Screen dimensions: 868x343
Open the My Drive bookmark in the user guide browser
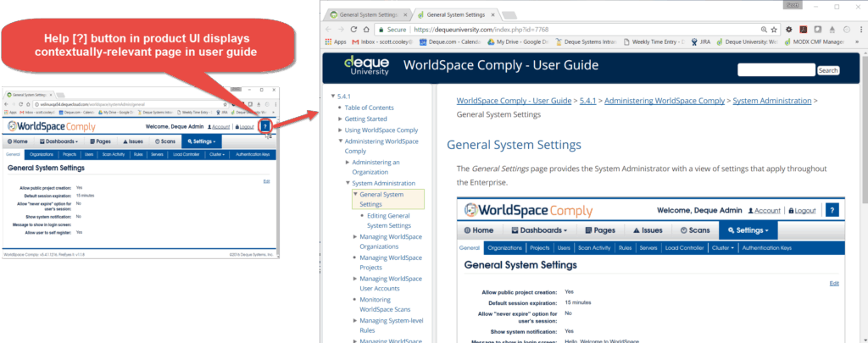click(519, 41)
